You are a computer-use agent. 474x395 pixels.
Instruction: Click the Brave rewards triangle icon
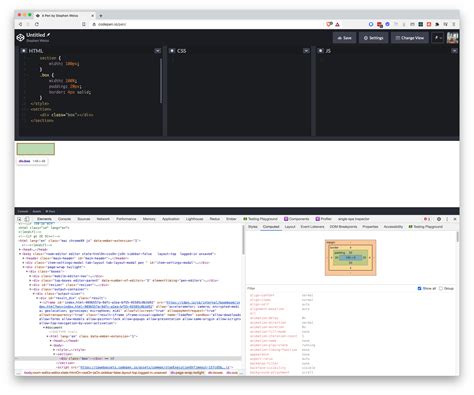click(337, 24)
